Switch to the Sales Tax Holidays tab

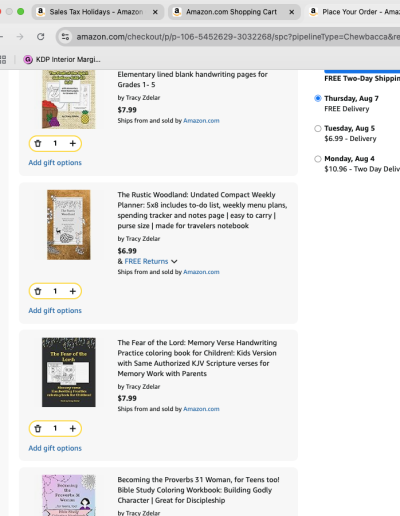pos(98,12)
